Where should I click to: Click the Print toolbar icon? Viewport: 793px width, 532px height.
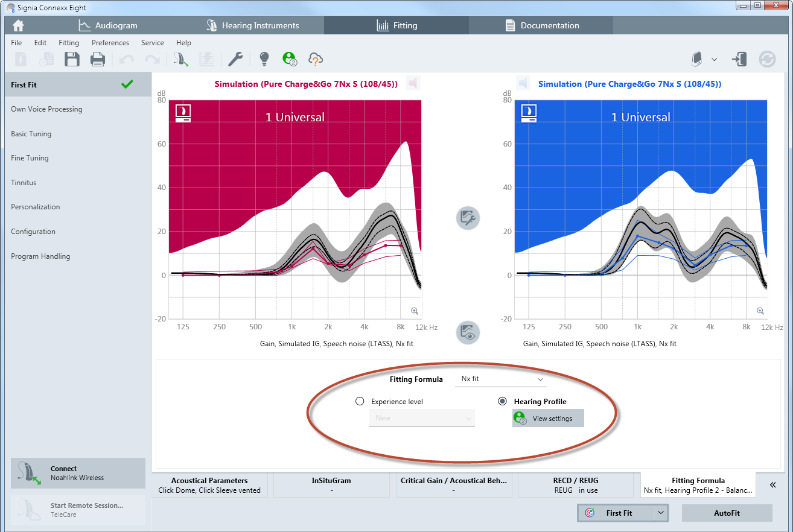pyautogui.click(x=98, y=59)
